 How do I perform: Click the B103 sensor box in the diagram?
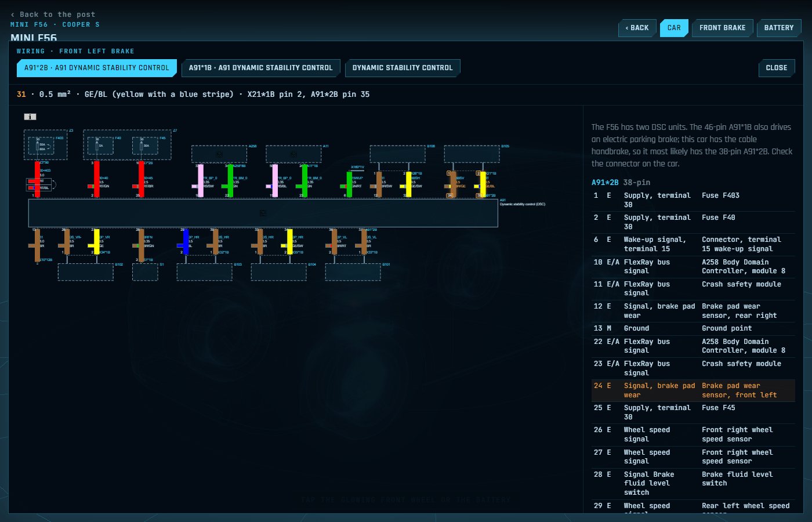click(x=204, y=272)
